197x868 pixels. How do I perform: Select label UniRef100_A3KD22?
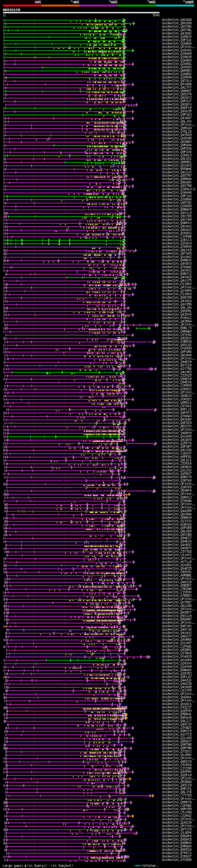coord(177,389)
